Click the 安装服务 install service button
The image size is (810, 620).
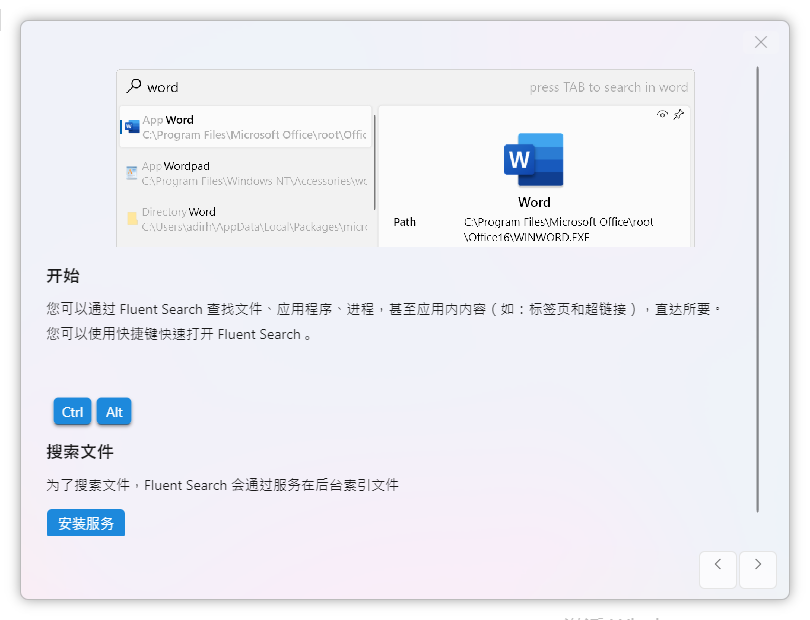(x=86, y=523)
